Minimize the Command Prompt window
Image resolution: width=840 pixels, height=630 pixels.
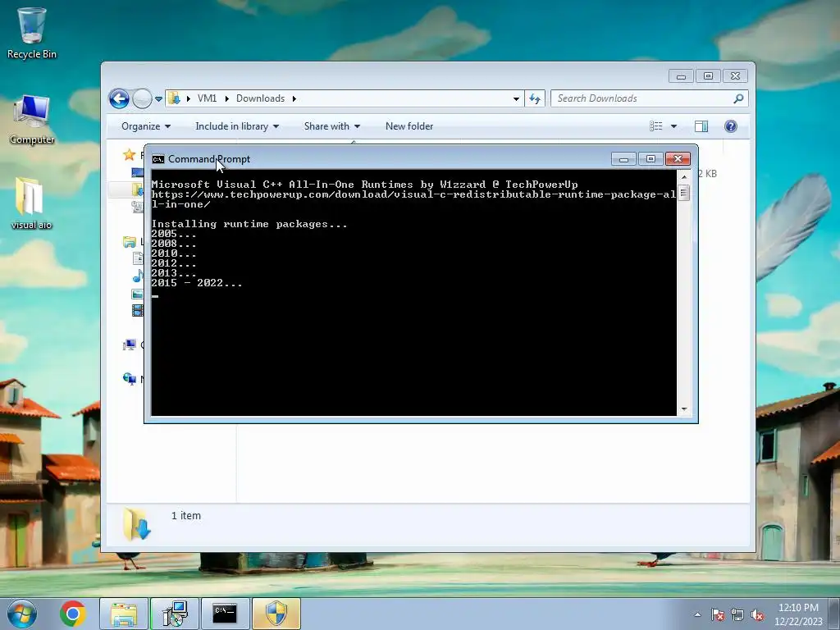[623, 159]
